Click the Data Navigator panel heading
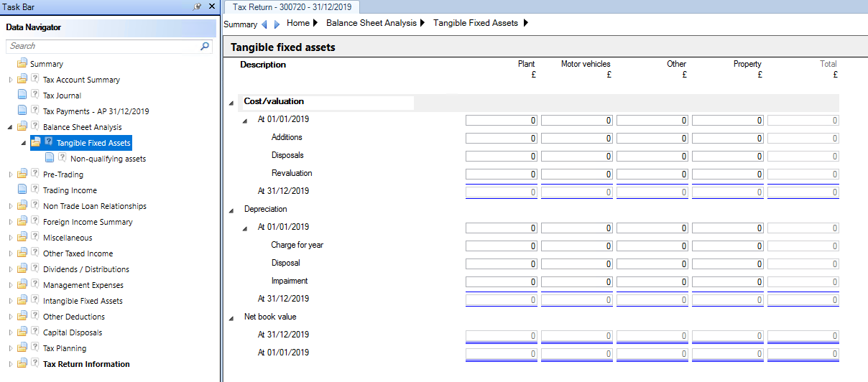Screen dimensions: 868x382 pos(34,27)
